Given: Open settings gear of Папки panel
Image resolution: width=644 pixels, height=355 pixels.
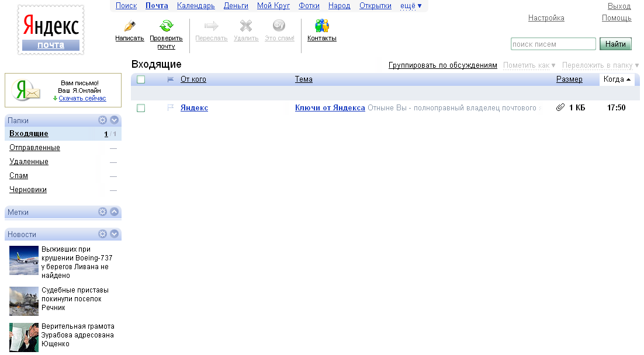Looking at the screenshot, I should 102,120.
